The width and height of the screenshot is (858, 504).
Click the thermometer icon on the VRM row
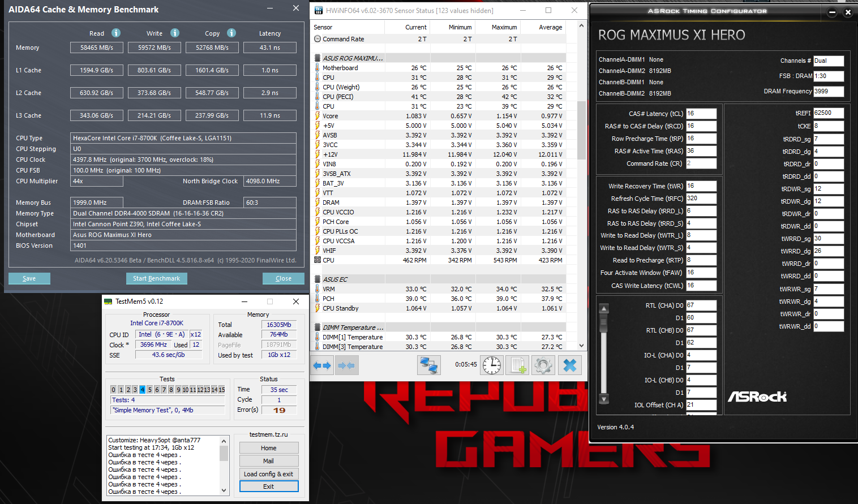click(317, 289)
